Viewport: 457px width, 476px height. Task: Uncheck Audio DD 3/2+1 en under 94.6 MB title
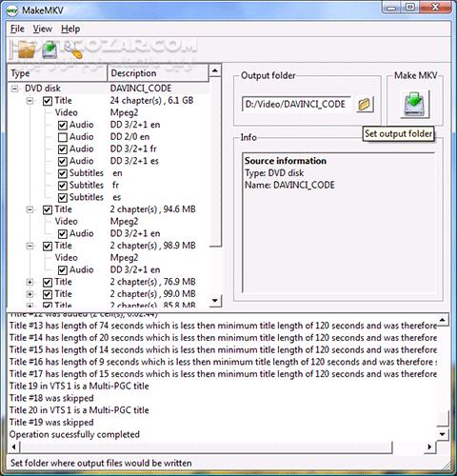pyautogui.click(x=63, y=234)
